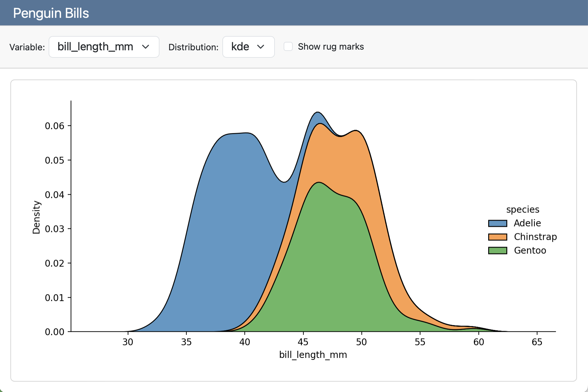The width and height of the screenshot is (588, 392).
Task: Click the Chinstrap legend label
Action: point(535,237)
